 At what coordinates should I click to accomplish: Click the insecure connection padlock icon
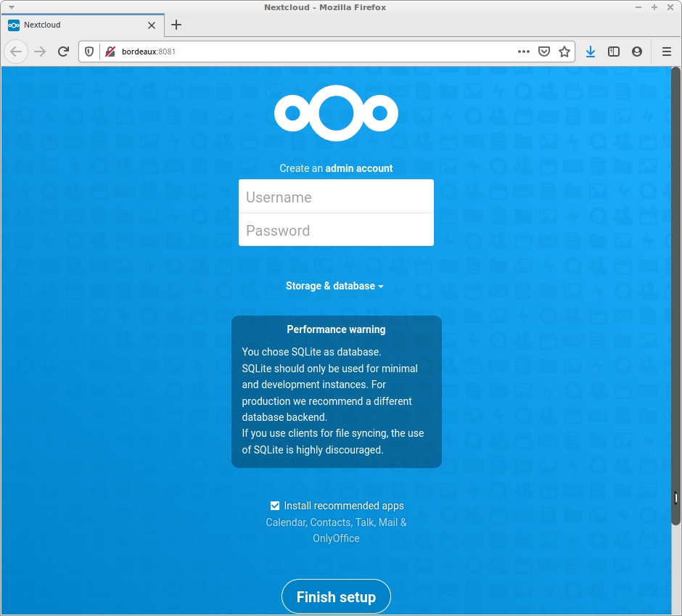110,52
